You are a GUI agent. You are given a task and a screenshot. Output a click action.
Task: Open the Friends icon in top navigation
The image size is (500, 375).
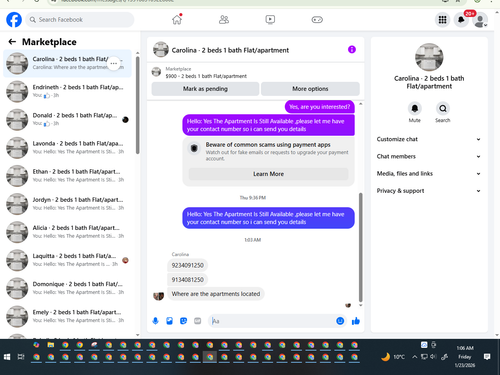pyautogui.click(x=224, y=20)
